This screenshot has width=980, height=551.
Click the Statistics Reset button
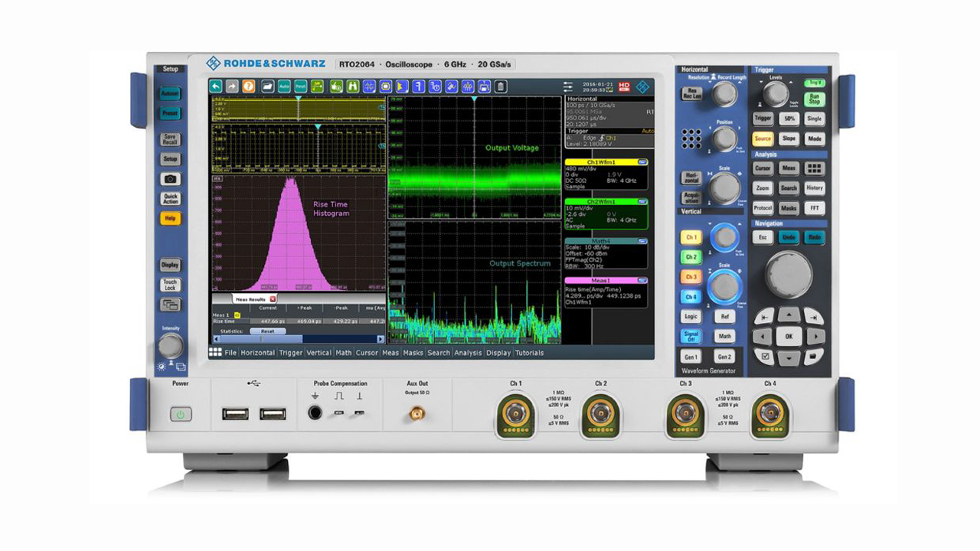pos(267,331)
